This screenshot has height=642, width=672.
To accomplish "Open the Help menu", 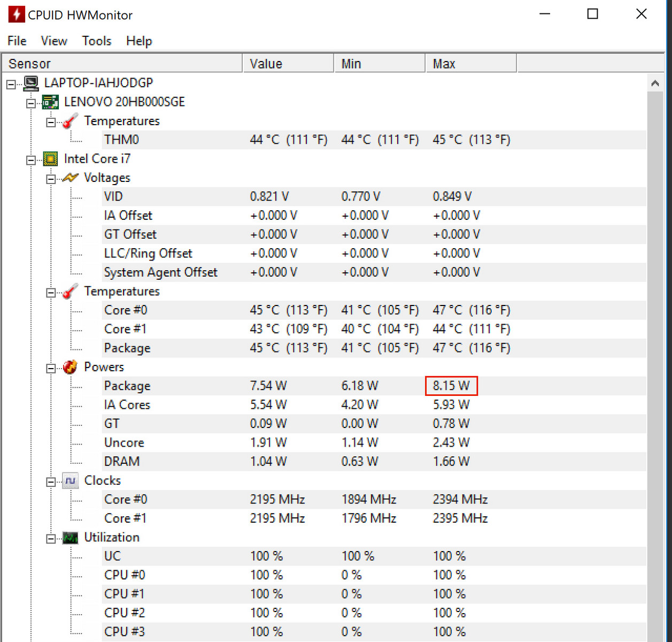I will [x=139, y=41].
